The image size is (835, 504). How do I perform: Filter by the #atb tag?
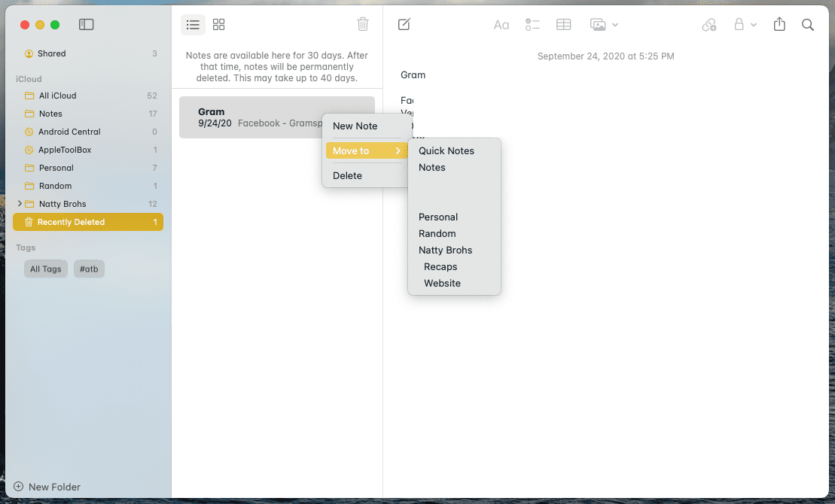click(x=89, y=269)
